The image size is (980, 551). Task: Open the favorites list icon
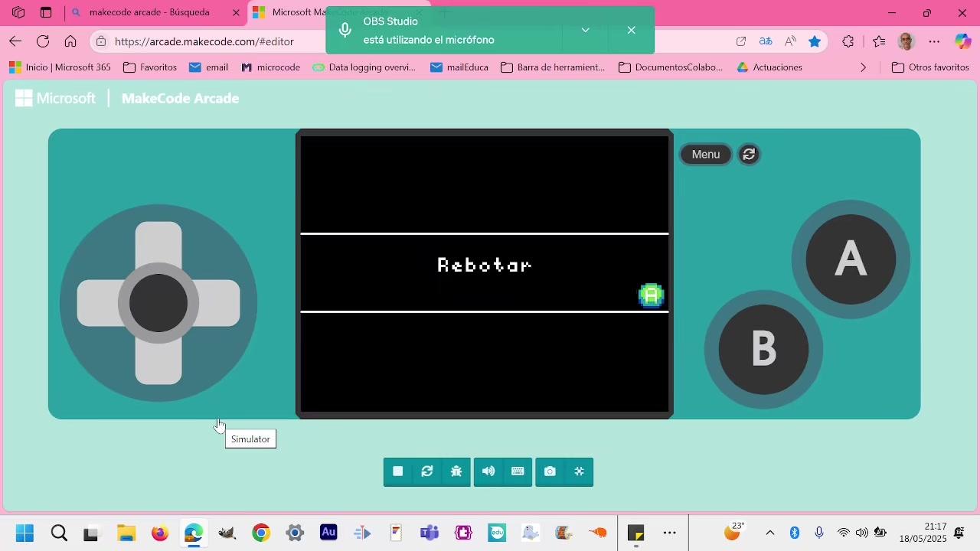point(879,41)
